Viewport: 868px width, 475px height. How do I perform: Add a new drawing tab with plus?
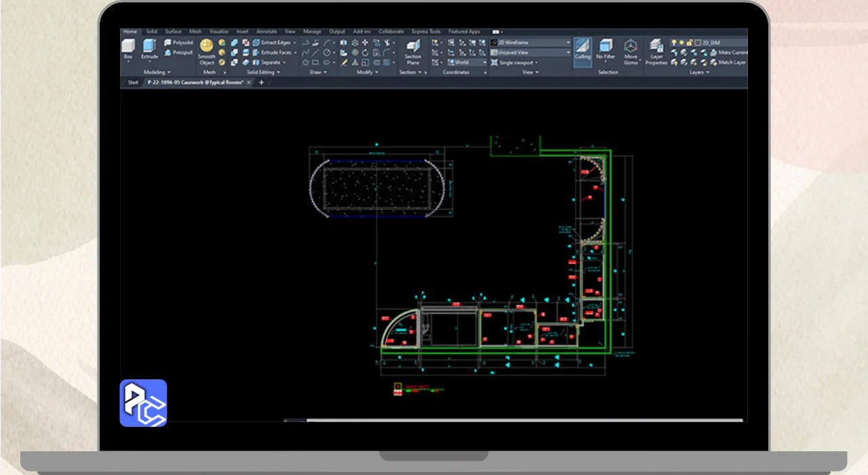[262, 82]
